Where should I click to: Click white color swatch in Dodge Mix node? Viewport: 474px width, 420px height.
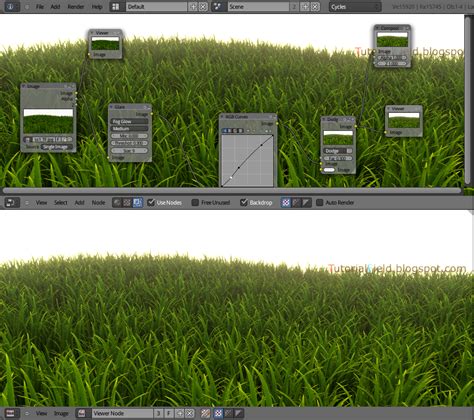pos(329,170)
